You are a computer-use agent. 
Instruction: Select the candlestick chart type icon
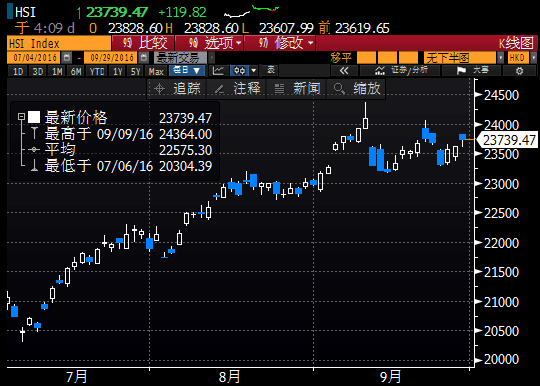tap(239, 71)
